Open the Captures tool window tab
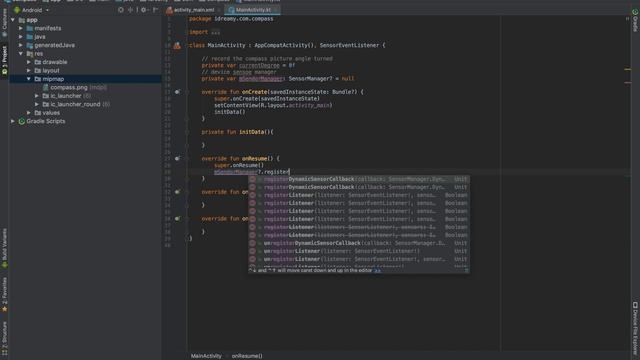Screen dimensions: 640x360 pyautogui.click(x=4, y=22)
